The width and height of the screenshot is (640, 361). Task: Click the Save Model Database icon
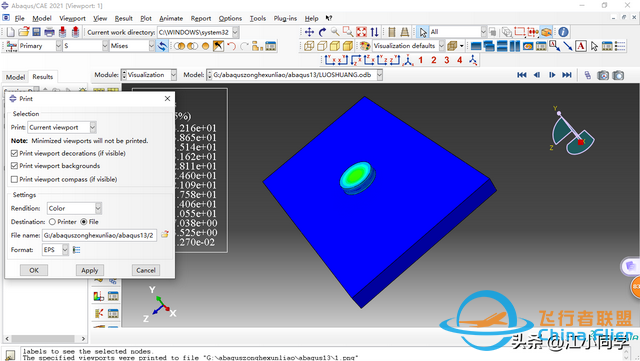pyautogui.click(x=36, y=32)
